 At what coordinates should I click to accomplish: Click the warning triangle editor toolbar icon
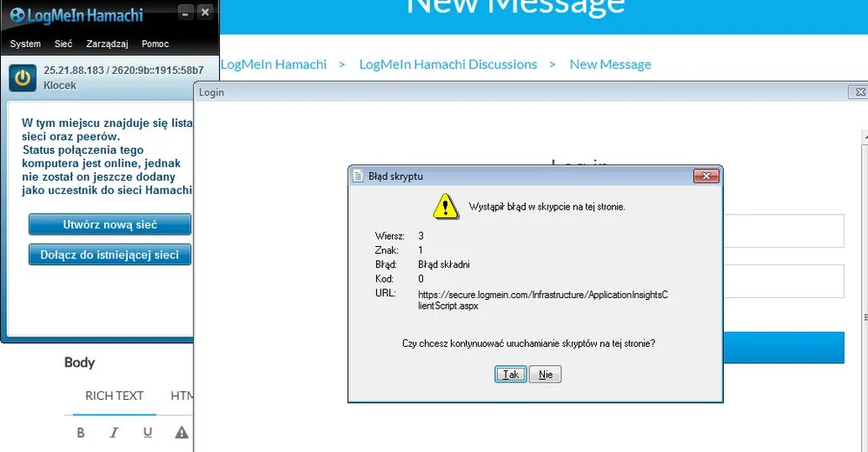182,433
